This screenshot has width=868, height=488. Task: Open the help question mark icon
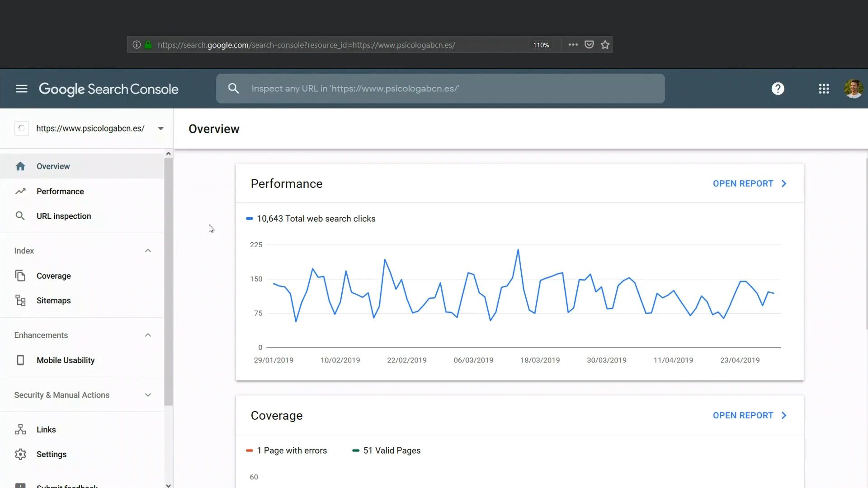(778, 89)
